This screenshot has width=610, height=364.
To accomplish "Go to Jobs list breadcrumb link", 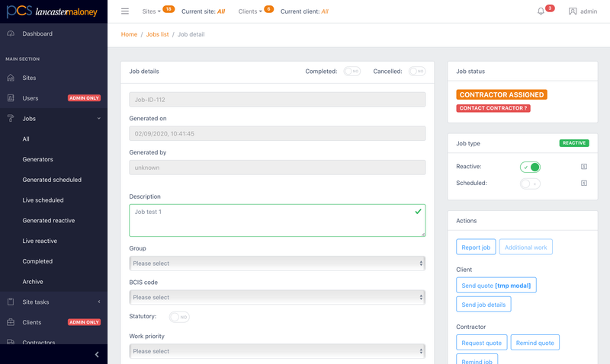I will click(x=158, y=34).
